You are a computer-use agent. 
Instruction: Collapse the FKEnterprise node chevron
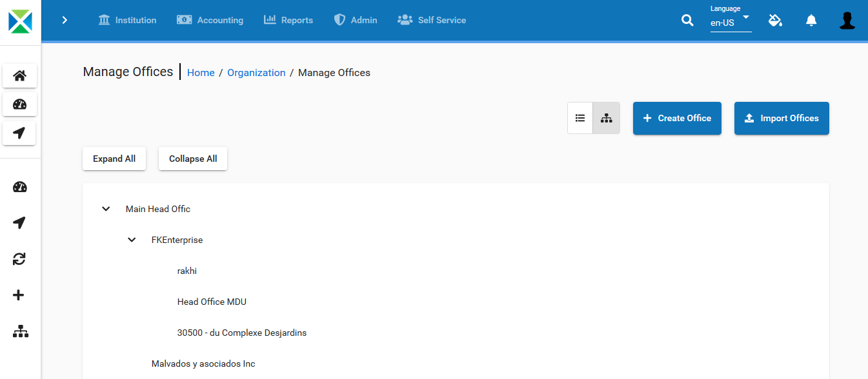[x=132, y=240]
